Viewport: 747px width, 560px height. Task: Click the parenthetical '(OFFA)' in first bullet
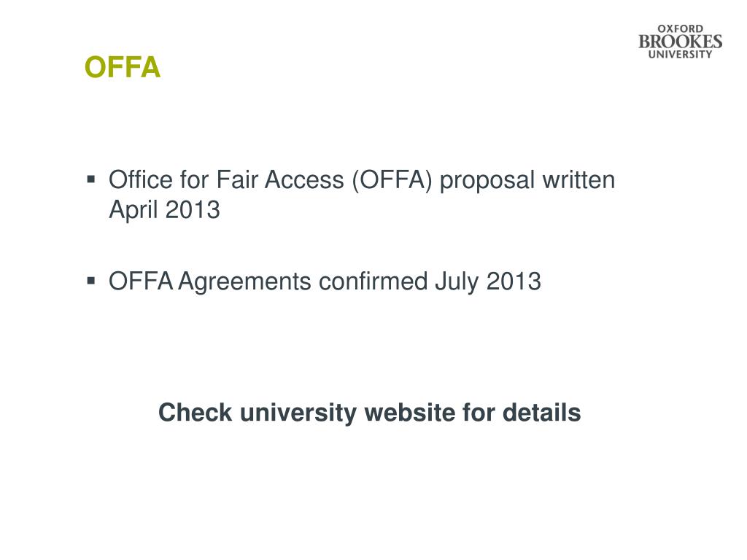pyautogui.click(x=392, y=181)
